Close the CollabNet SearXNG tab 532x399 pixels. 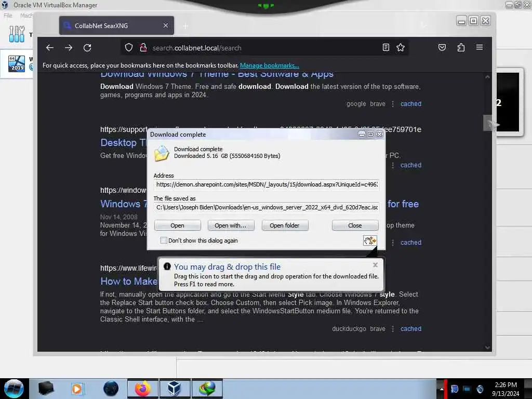click(x=166, y=25)
